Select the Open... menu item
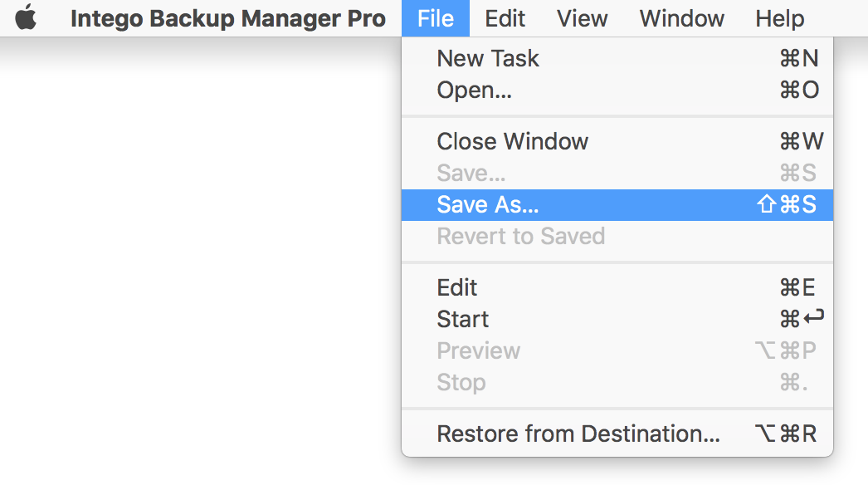This screenshot has height=485, width=868. point(617,90)
